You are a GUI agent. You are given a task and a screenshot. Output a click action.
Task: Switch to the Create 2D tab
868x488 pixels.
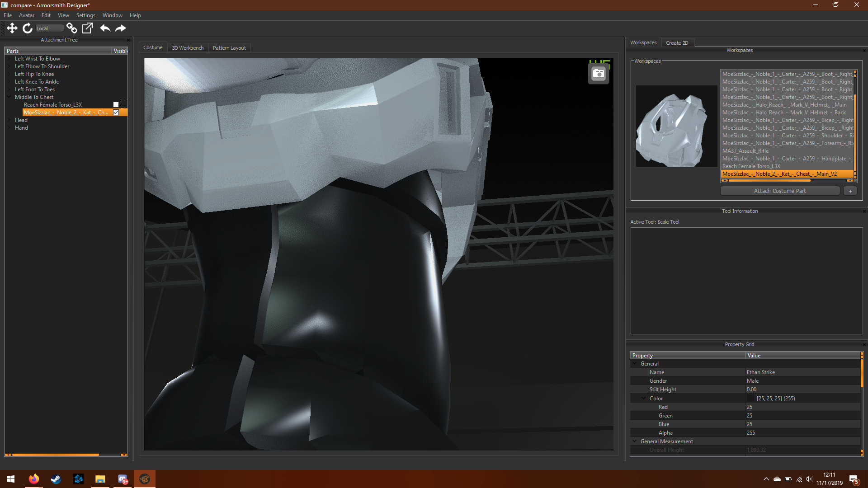coord(677,43)
